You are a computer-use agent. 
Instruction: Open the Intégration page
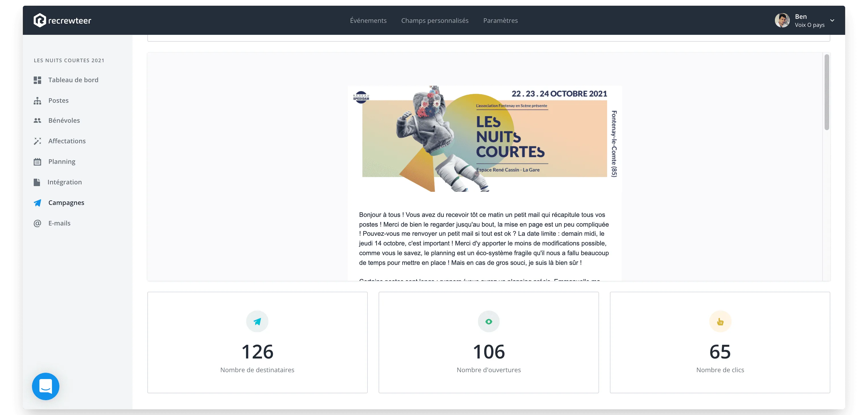pos(65,182)
